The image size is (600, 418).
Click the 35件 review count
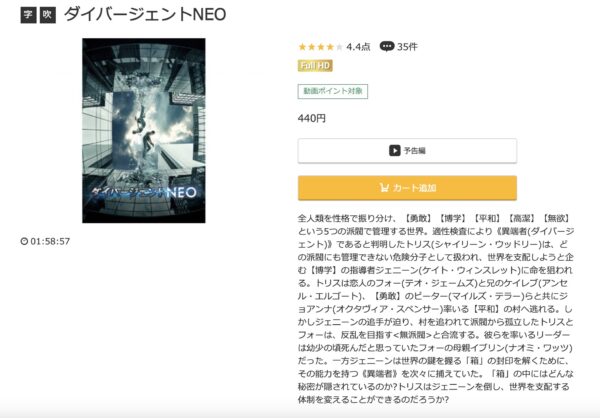coord(407,47)
